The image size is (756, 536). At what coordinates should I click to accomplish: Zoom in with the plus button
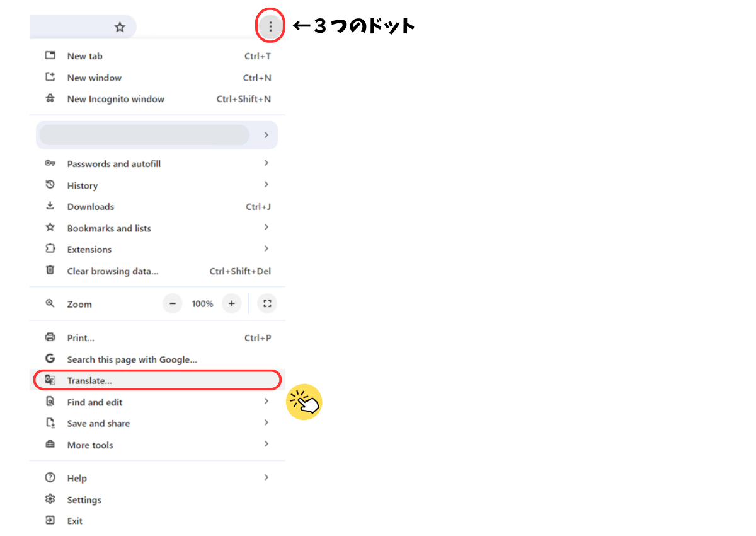[x=232, y=304]
